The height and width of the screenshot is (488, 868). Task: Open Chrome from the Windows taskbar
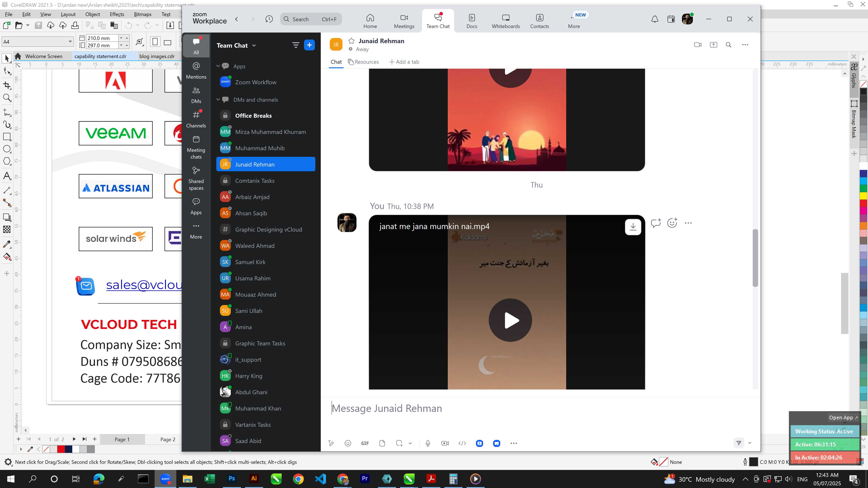click(298, 479)
